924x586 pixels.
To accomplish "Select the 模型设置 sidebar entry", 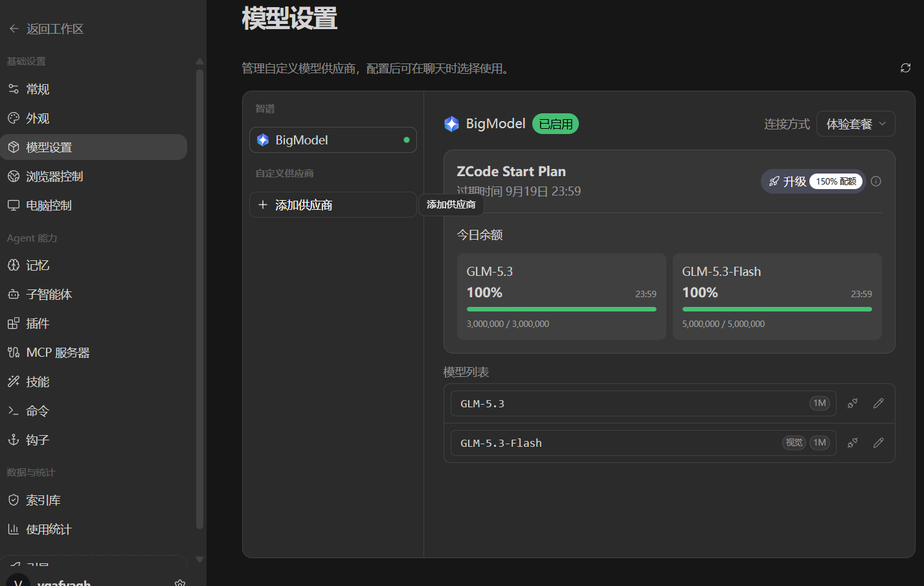I will coord(94,147).
